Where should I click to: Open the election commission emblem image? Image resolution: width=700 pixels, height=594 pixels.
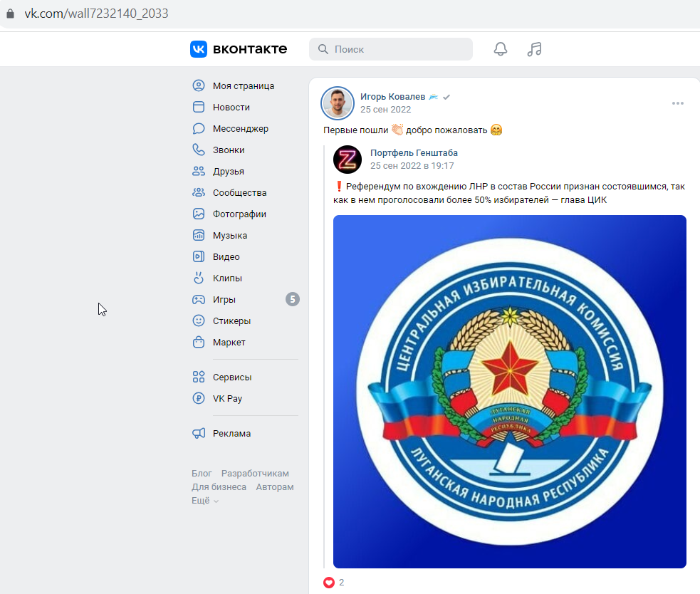509,392
